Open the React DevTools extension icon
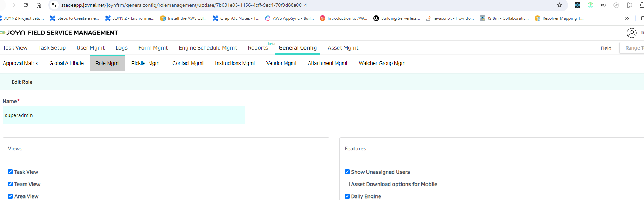This screenshot has width=644, height=200. (577, 5)
